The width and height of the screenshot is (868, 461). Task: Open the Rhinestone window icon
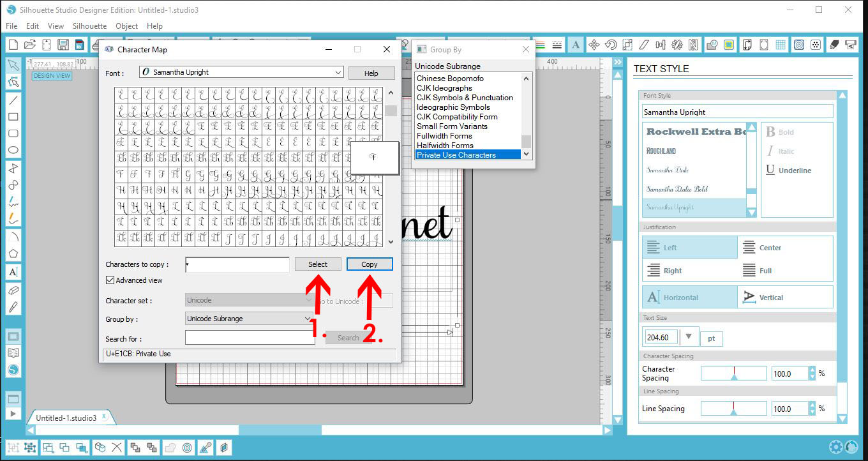pyautogui.click(x=815, y=45)
